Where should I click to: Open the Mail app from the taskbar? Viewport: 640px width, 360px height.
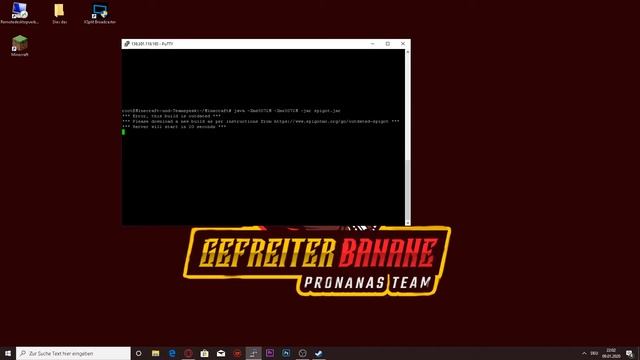221,353
